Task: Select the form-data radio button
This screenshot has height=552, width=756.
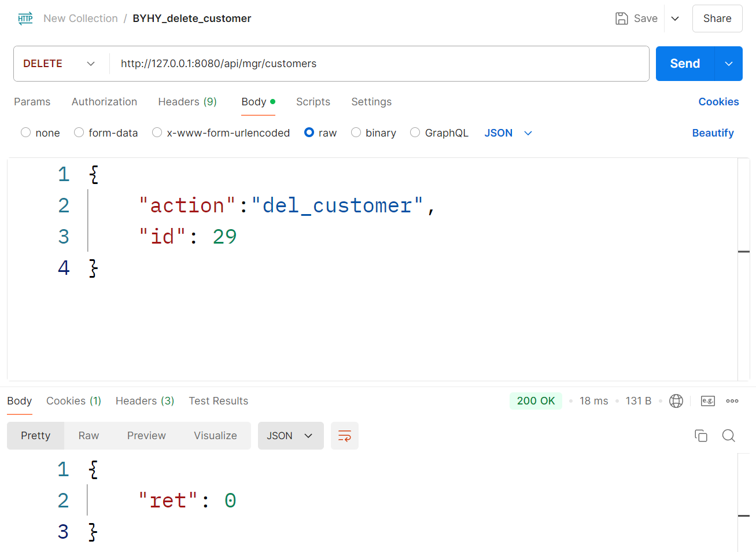Action: [x=79, y=133]
